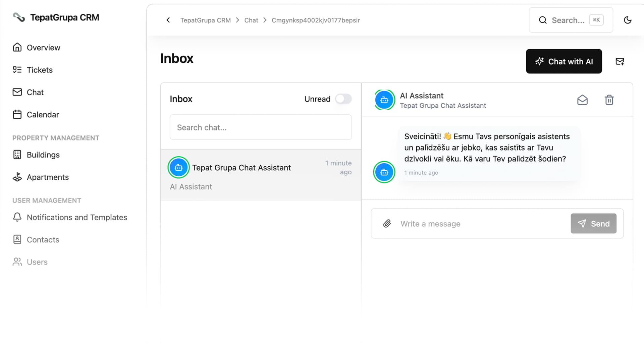The height and width of the screenshot is (343, 644).
Task: Navigate to Apartments page
Action: [x=48, y=177]
